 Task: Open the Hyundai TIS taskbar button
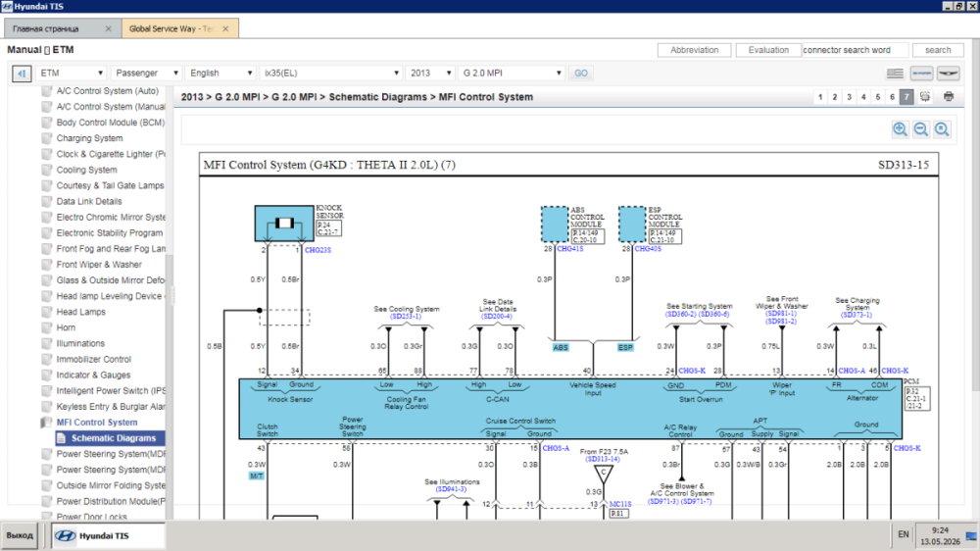pyautogui.click(x=107, y=536)
